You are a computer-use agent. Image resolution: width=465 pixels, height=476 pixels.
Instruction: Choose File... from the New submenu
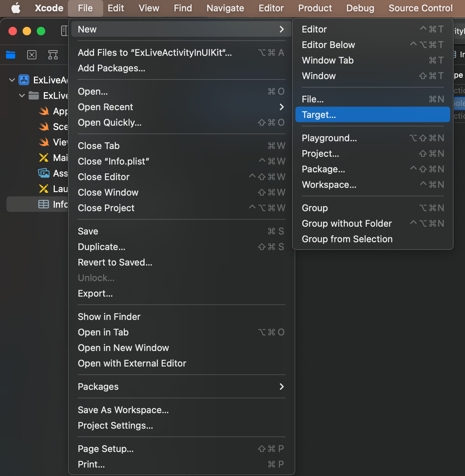(373, 99)
